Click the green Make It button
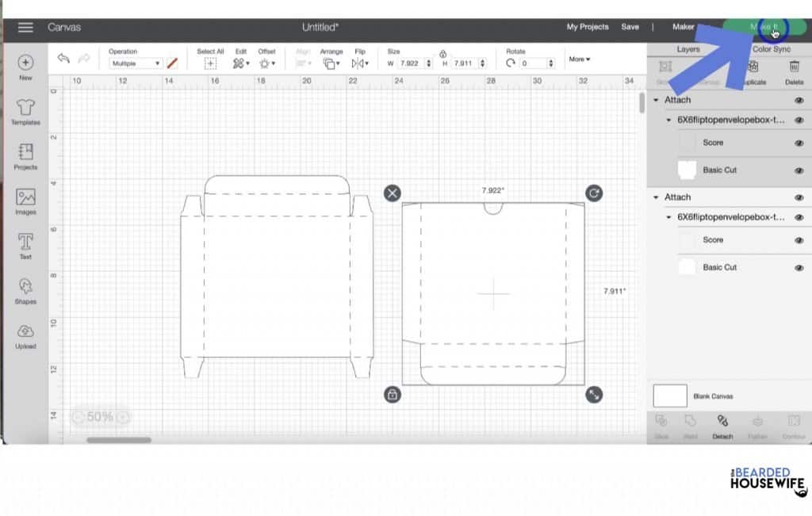 [x=764, y=27]
